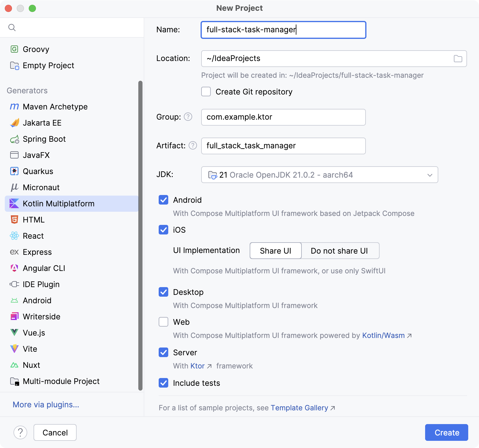The image size is (479, 448).
Task: Select Groovy in the sidebar list
Action: [72, 49]
